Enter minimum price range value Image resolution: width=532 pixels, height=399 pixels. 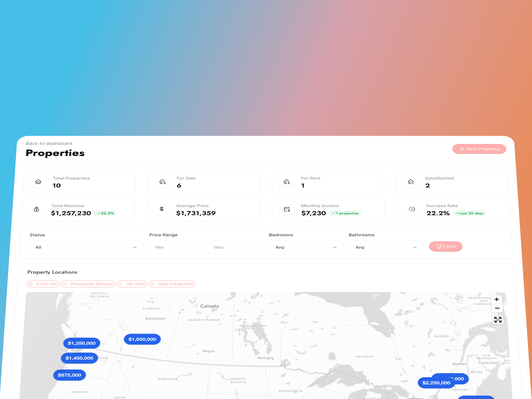pos(176,247)
